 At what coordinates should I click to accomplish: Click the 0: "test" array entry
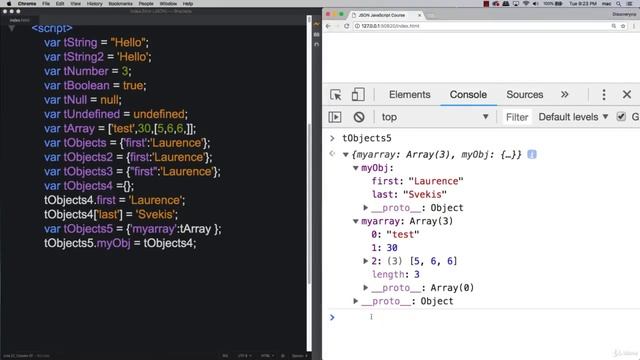click(395, 235)
